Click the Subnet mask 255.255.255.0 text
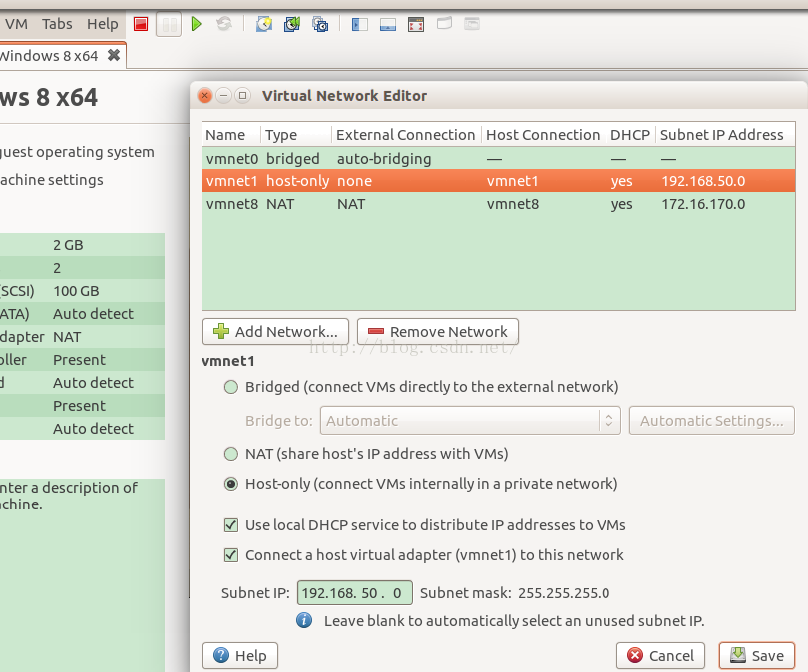Screen dimensions: 808x672 [515, 592]
